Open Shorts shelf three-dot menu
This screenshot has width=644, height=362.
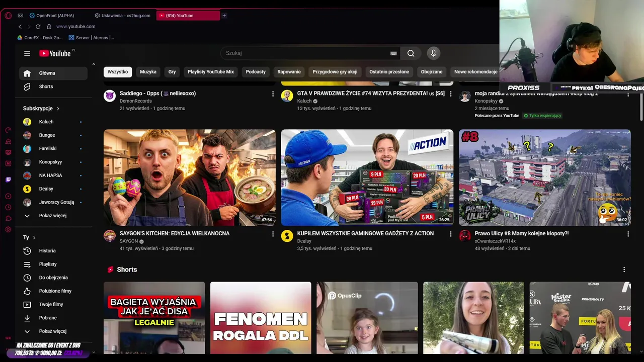pos(624,270)
